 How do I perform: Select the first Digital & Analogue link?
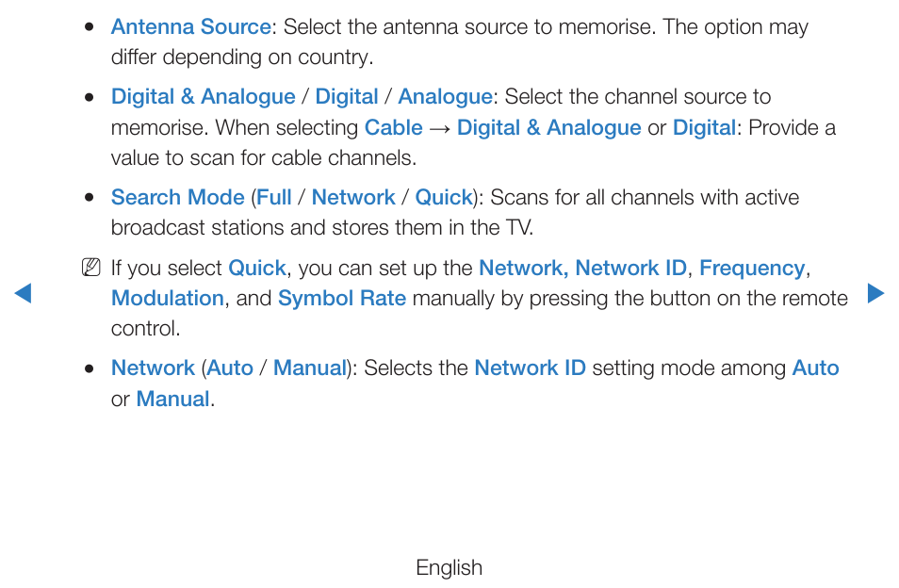click(203, 96)
